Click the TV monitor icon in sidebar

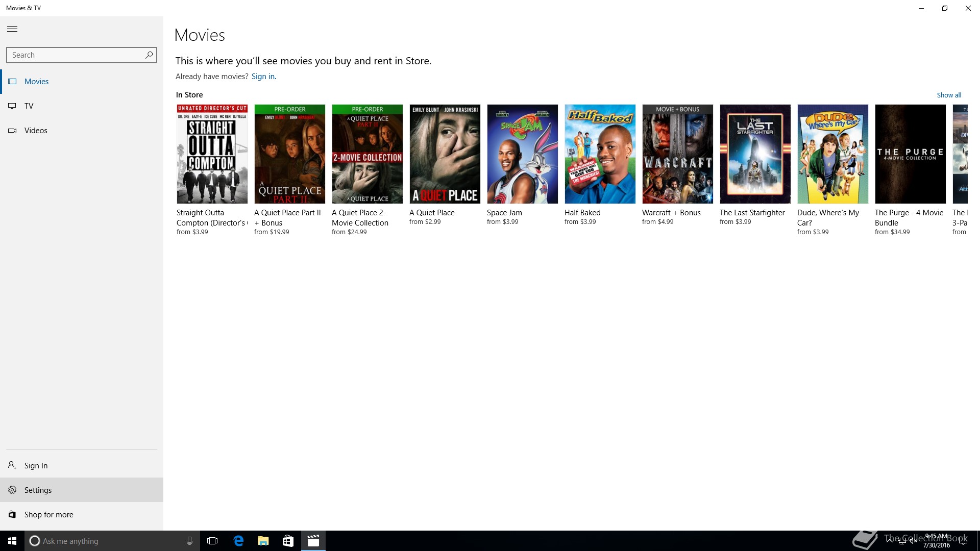12,106
